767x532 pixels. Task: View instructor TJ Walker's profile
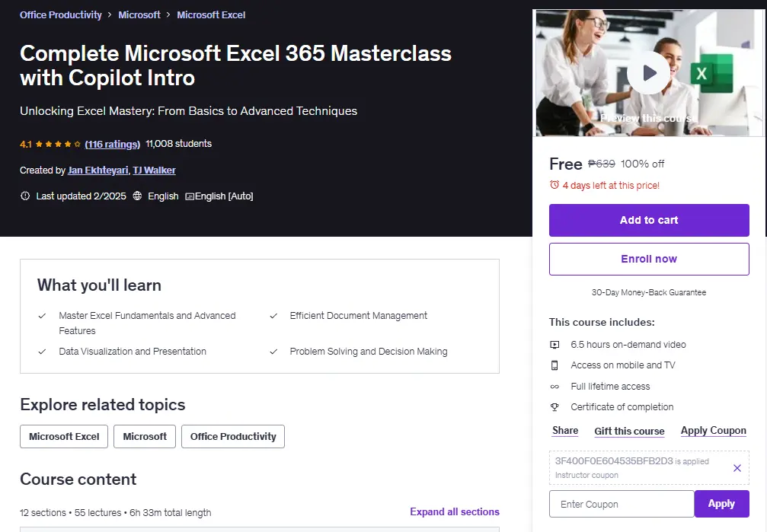pyautogui.click(x=154, y=170)
